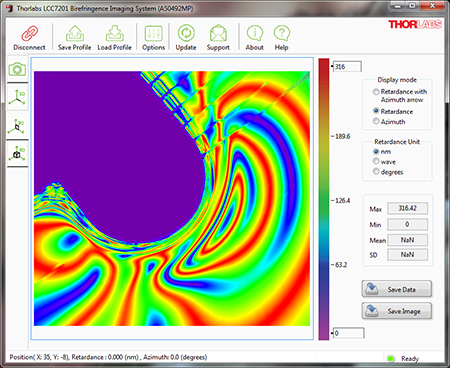Open Help via the question-mark icon
The width and height of the screenshot is (450, 368).
[282, 33]
